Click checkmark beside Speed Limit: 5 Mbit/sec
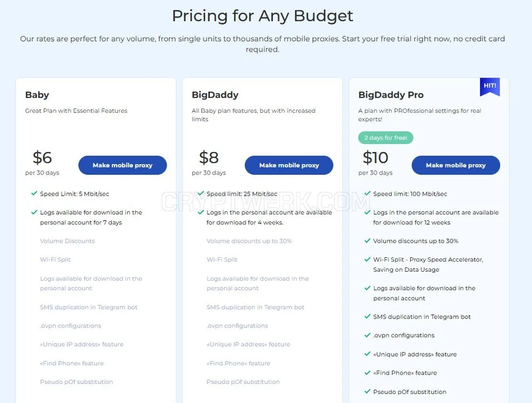 [x=34, y=194]
